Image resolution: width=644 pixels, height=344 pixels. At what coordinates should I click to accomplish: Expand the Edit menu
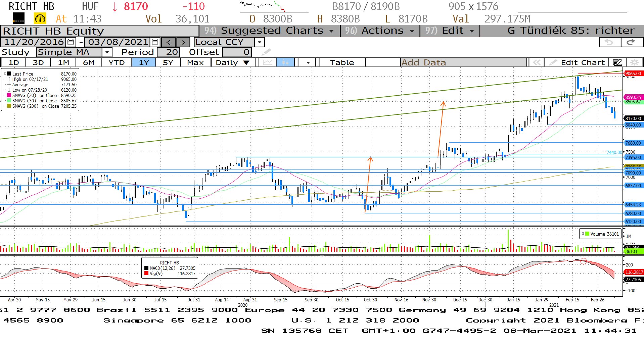pyautogui.click(x=450, y=31)
